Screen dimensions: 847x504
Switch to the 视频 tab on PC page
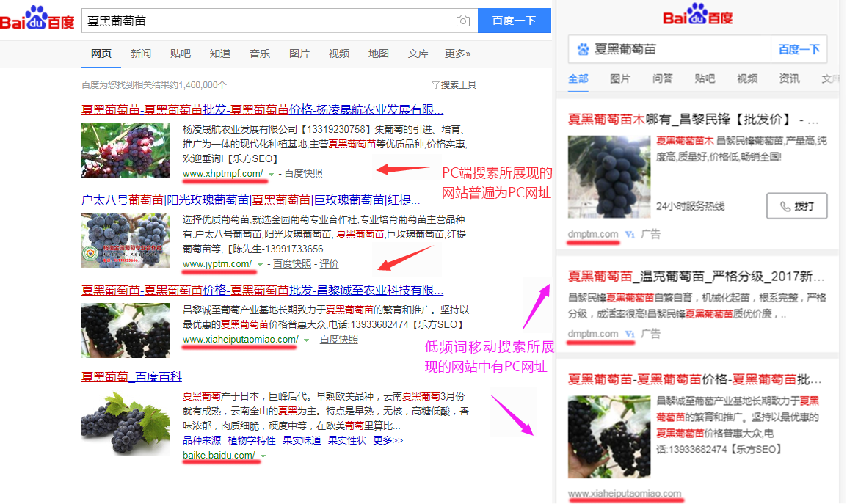[x=338, y=54]
